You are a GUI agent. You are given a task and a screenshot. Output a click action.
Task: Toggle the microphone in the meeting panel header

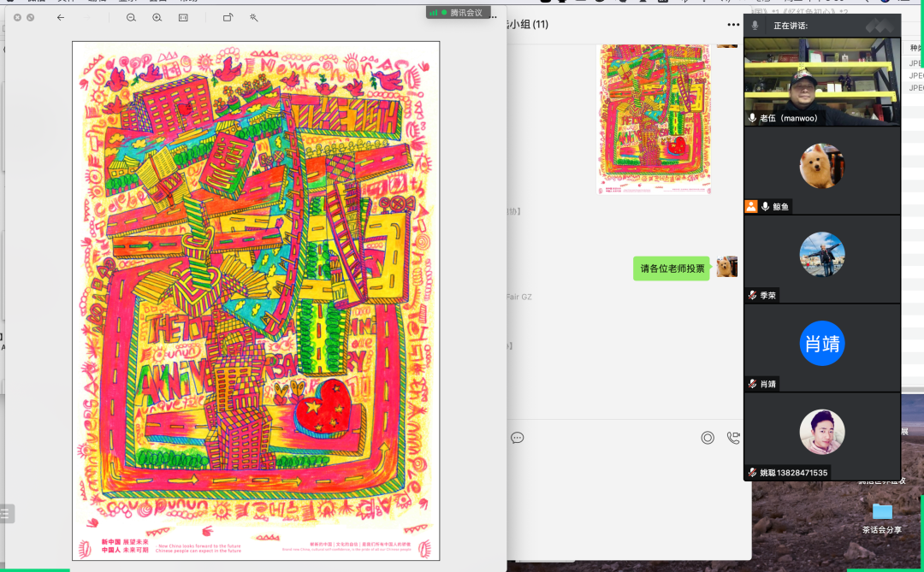point(755,26)
